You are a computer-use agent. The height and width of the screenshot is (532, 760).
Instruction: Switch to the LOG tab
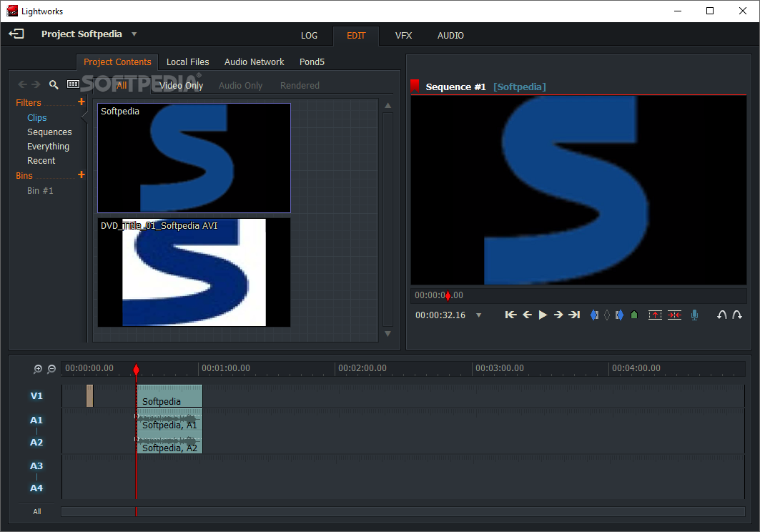pyautogui.click(x=309, y=36)
